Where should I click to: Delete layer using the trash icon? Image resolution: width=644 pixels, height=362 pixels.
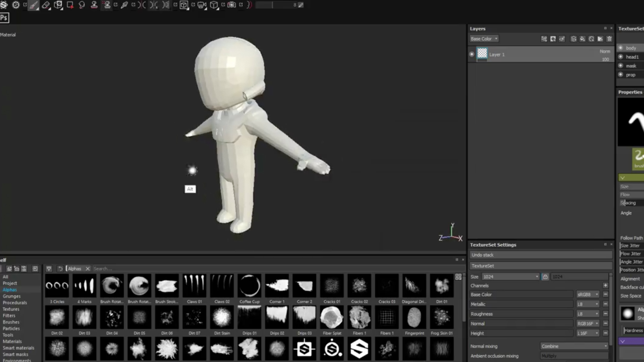pyautogui.click(x=609, y=39)
